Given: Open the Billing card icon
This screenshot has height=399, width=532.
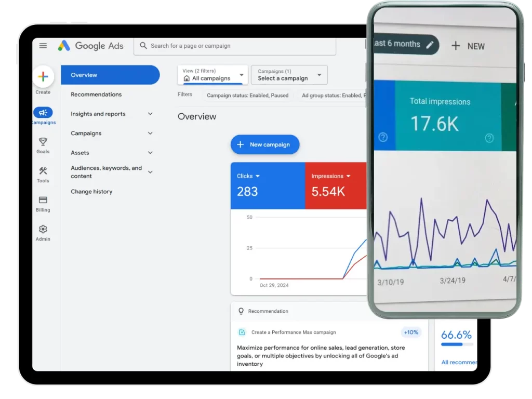Looking at the screenshot, I should [x=43, y=200].
